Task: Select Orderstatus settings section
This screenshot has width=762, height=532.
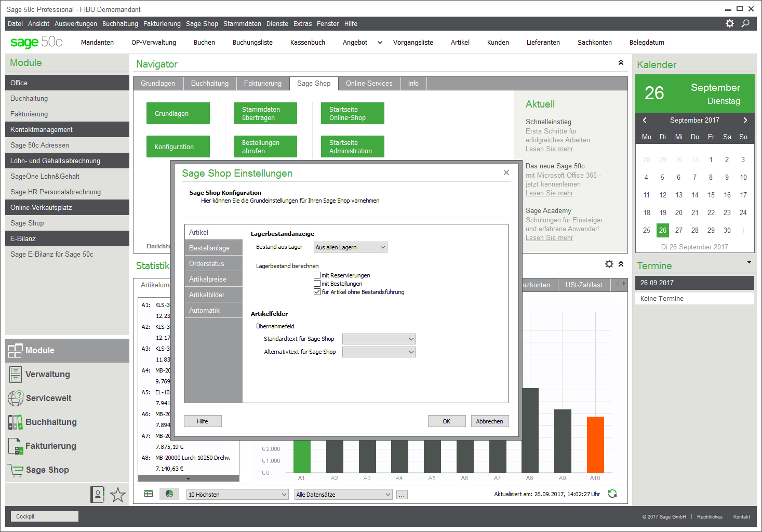Action: coord(213,263)
